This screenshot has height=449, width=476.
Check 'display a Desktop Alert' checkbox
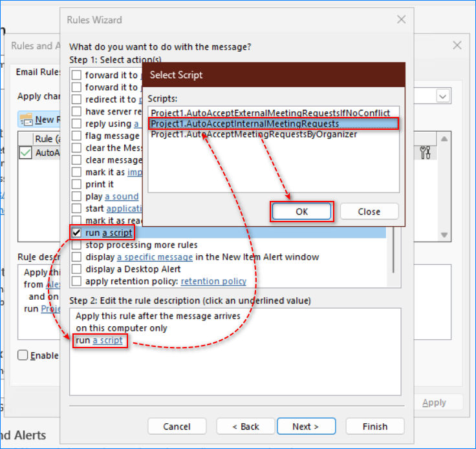[76, 269]
